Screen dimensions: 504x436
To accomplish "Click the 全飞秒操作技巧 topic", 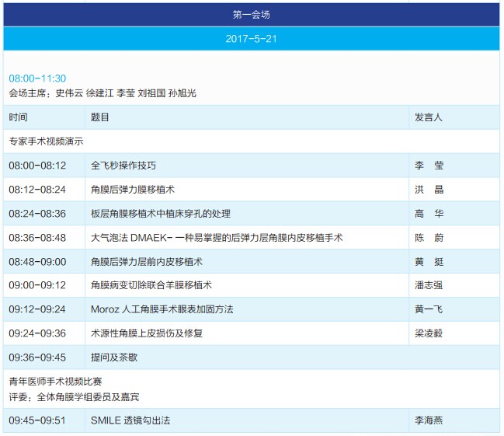I will (123, 166).
